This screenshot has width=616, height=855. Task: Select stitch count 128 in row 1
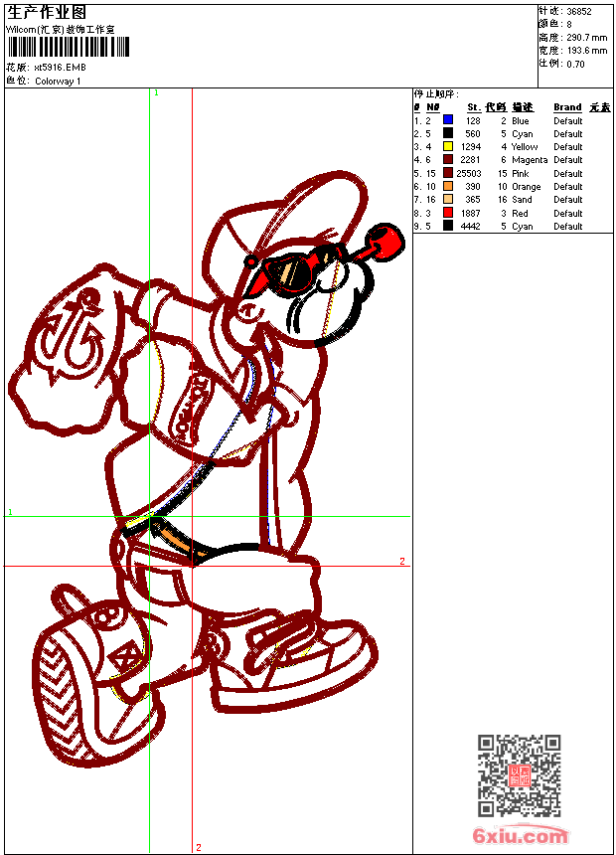point(473,121)
